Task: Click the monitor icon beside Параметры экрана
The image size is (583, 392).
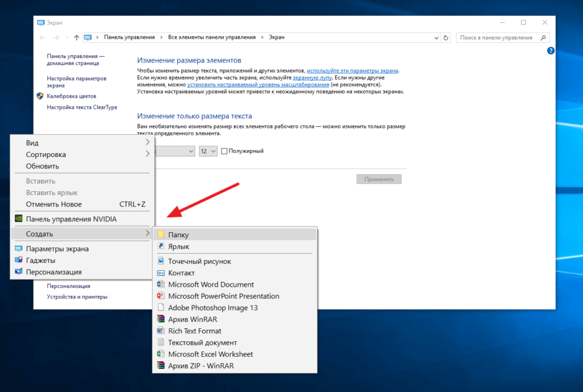Action: [x=19, y=248]
